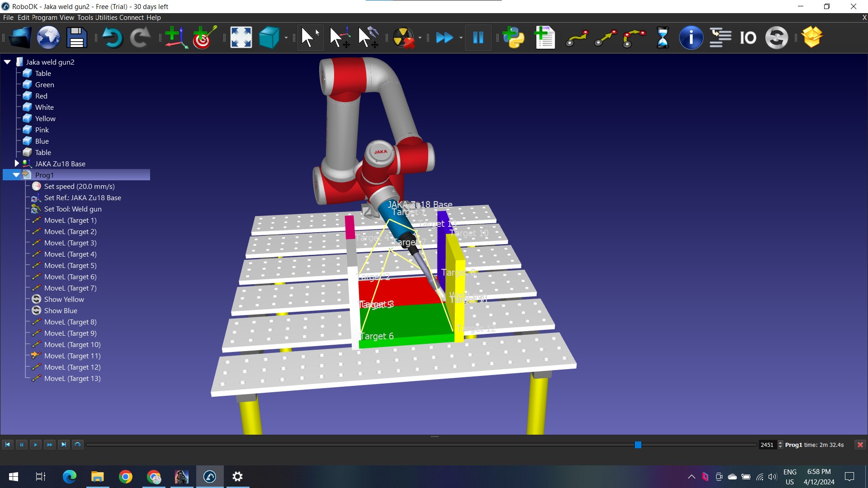Viewport: 868px width, 488px height.
Task: Open the add-ins package box icon
Action: [812, 38]
